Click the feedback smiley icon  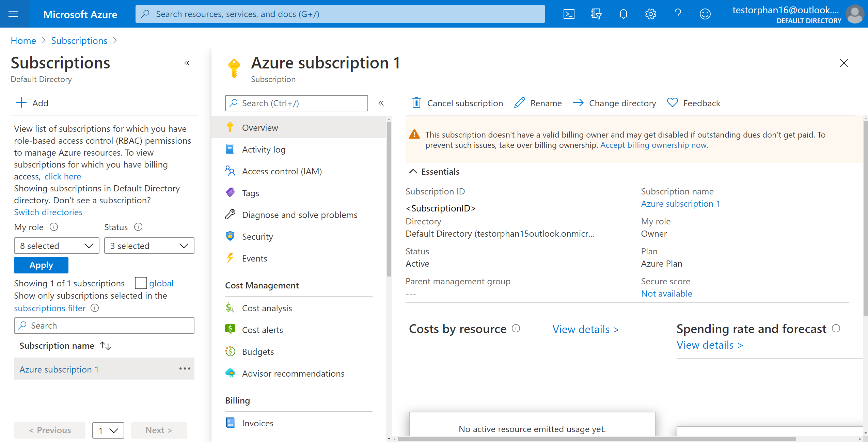click(x=705, y=14)
